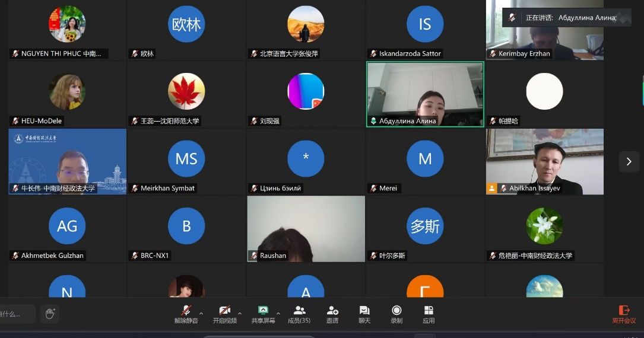Open the chat (聊天) panel

[x=364, y=313]
